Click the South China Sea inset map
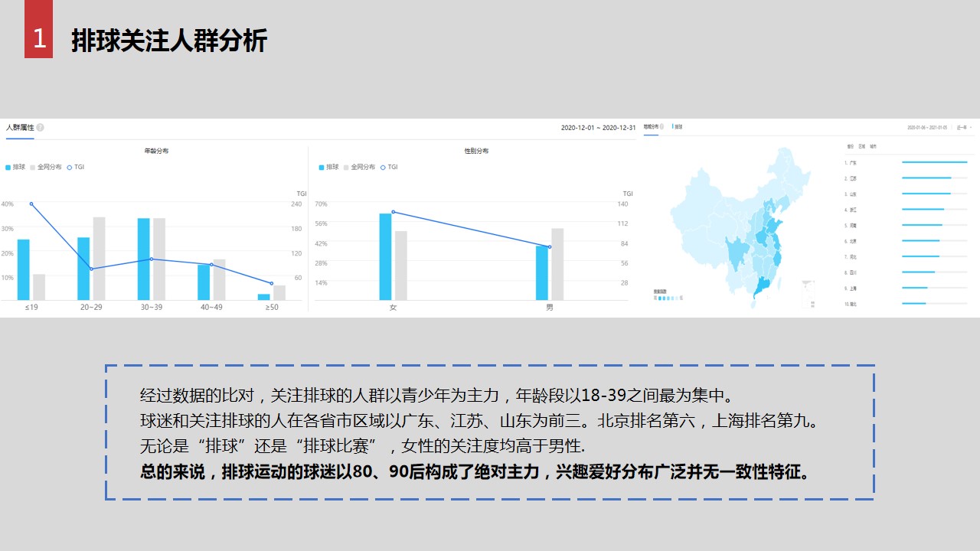980x551 pixels. coord(808,294)
